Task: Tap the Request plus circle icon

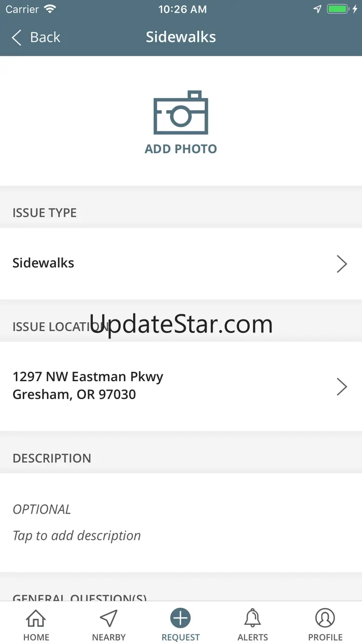Action: pos(181,618)
